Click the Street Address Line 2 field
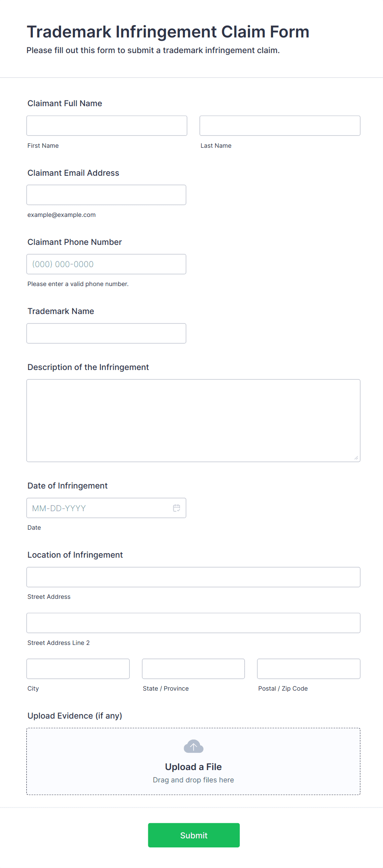 tap(194, 623)
